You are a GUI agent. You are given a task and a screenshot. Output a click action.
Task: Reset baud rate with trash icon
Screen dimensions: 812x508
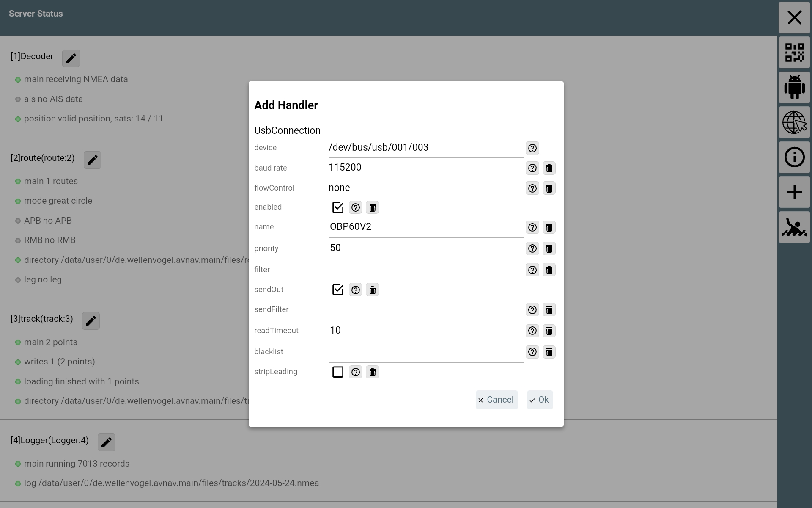549,168
